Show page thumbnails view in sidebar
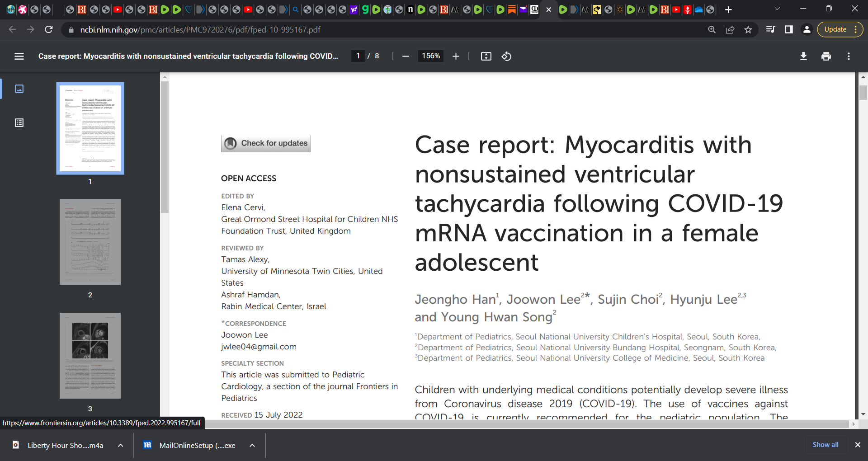 click(19, 89)
